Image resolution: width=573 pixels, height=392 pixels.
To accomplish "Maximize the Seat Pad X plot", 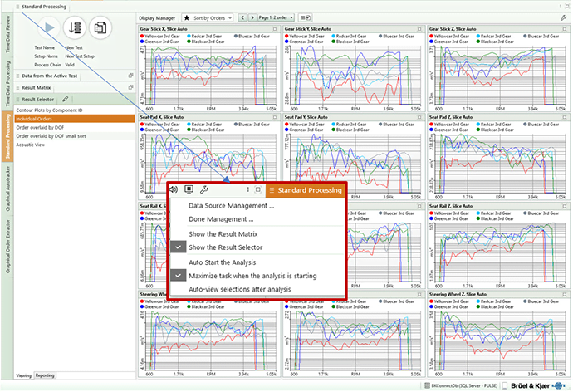I will point(275,117).
